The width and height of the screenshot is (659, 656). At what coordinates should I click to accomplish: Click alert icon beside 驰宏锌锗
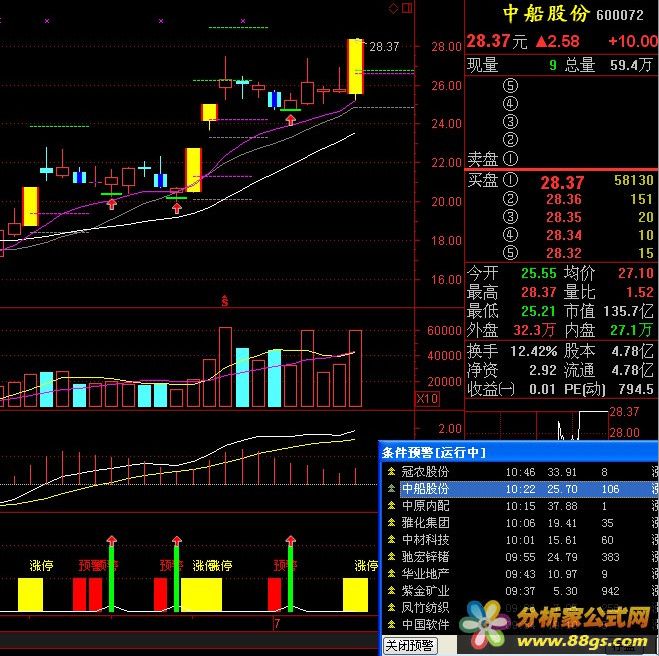click(x=391, y=557)
